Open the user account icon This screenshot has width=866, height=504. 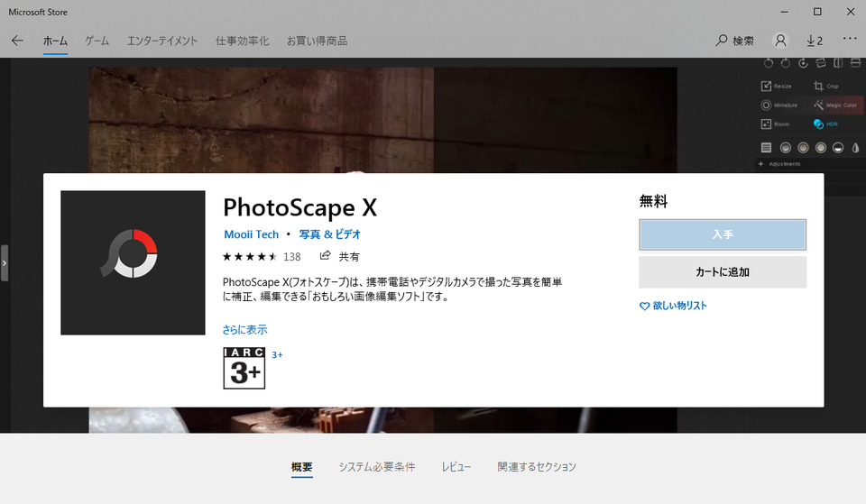pyautogui.click(x=780, y=41)
